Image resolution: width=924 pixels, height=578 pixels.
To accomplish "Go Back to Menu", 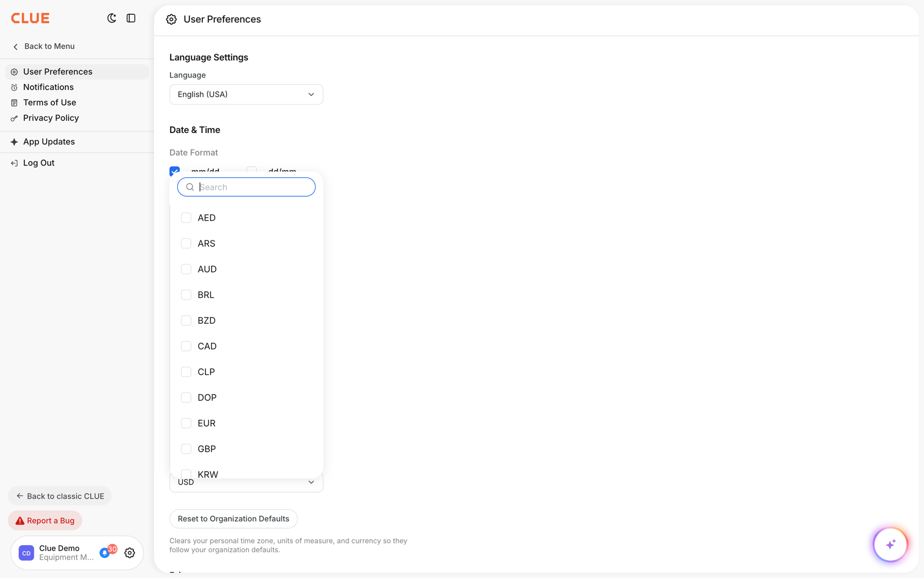I will point(44,46).
